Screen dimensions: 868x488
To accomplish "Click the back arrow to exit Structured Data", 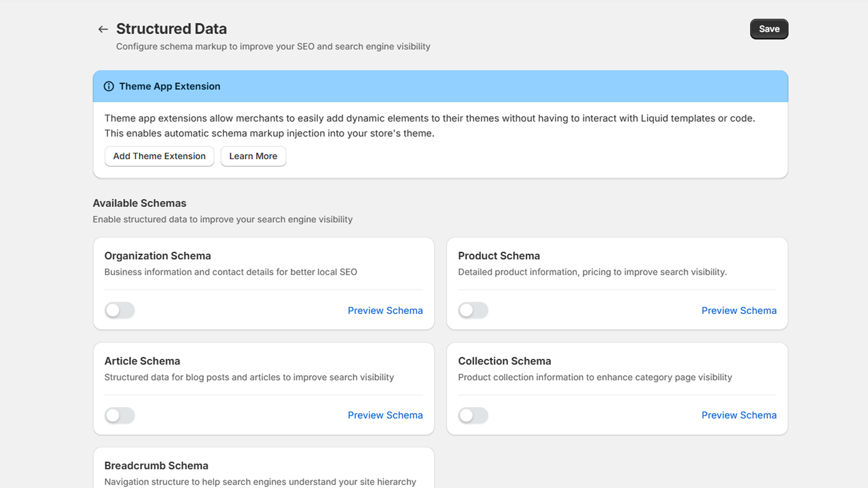I will click(103, 29).
